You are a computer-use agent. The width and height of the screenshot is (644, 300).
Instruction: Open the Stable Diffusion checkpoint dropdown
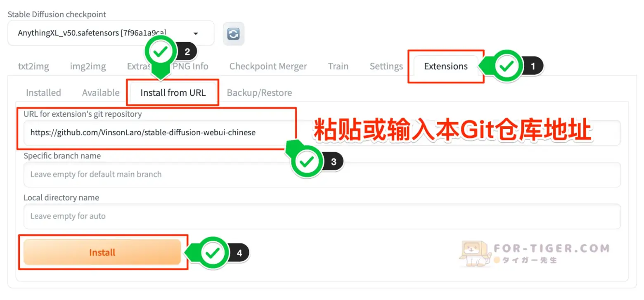pos(111,33)
